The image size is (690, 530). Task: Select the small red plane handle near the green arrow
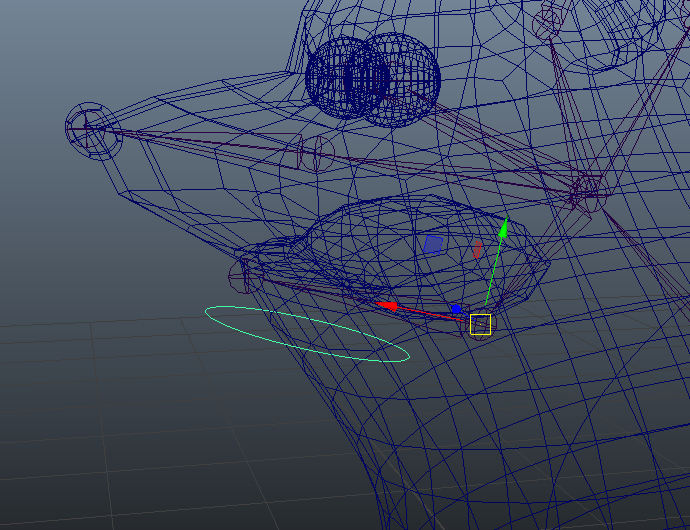(x=477, y=249)
